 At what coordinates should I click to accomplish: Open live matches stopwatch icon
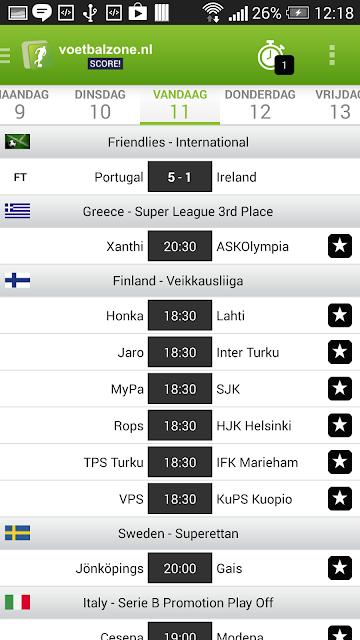[x=274, y=56]
